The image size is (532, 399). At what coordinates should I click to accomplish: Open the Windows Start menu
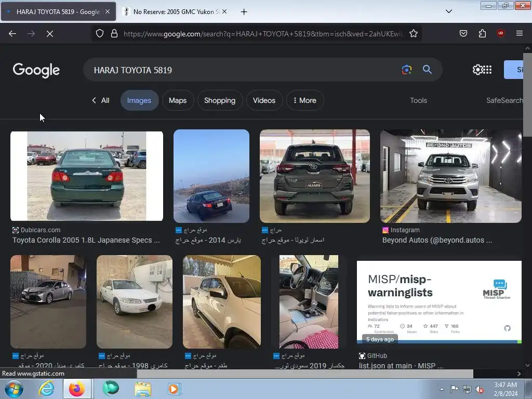pos(14,389)
